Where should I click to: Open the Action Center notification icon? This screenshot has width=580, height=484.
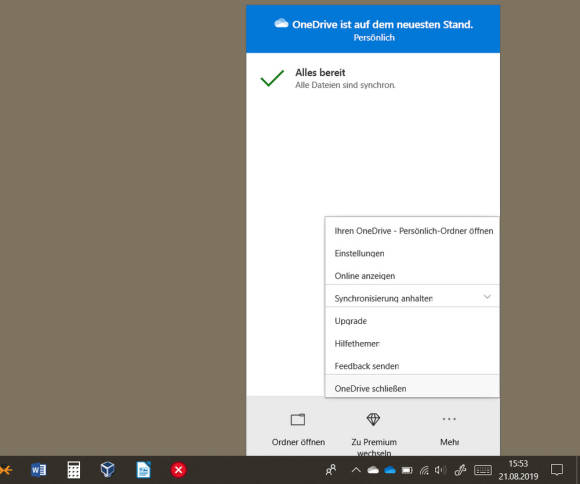point(557,470)
